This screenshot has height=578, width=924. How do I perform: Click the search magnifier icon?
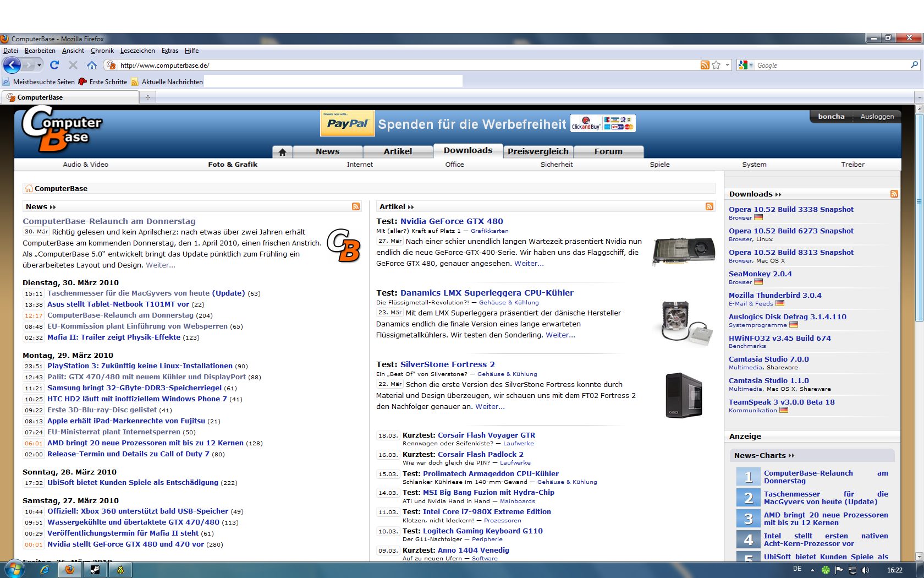(x=914, y=65)
